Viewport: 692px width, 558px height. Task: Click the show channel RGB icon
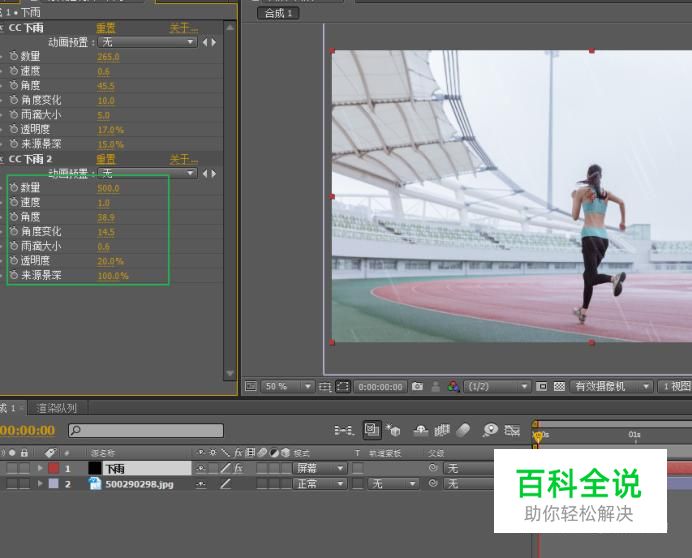tap(453, 387)
